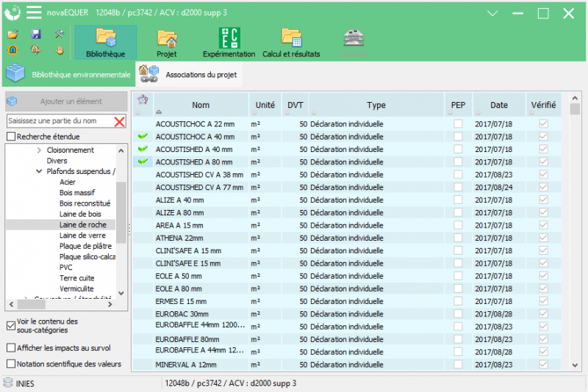Click tree vertical scrollbar thumb

pos(121,212)
